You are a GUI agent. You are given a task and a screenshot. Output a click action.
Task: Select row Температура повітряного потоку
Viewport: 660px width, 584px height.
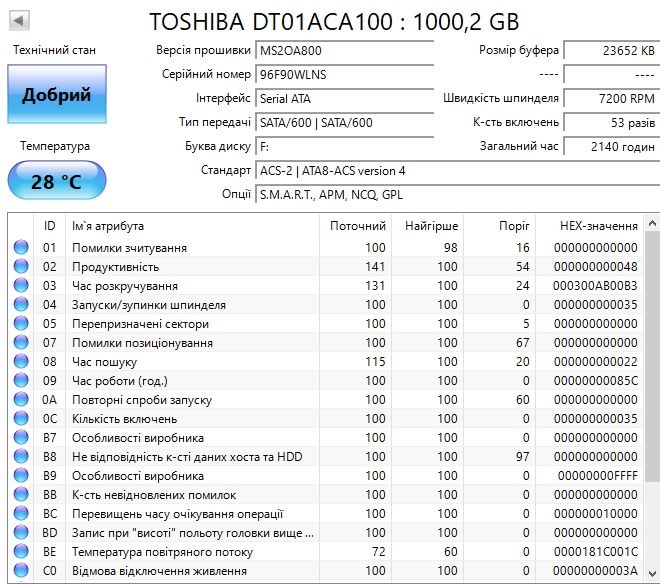[x=325, y=551]
